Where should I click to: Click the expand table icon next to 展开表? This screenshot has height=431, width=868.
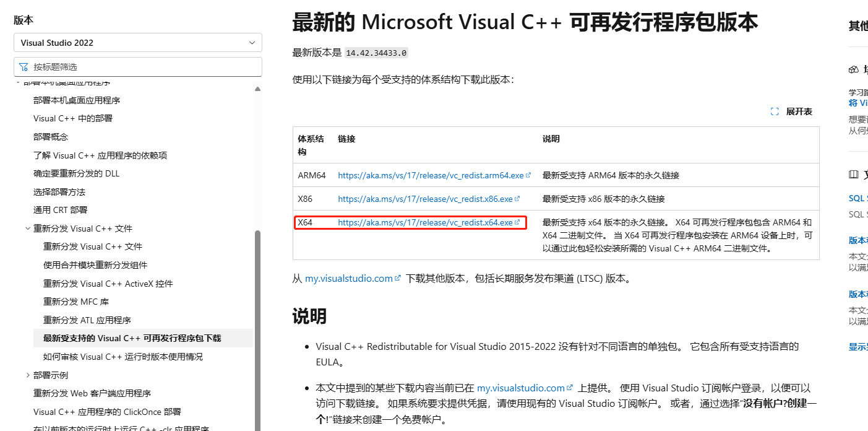pyautogui.click(x=775, y=111)
